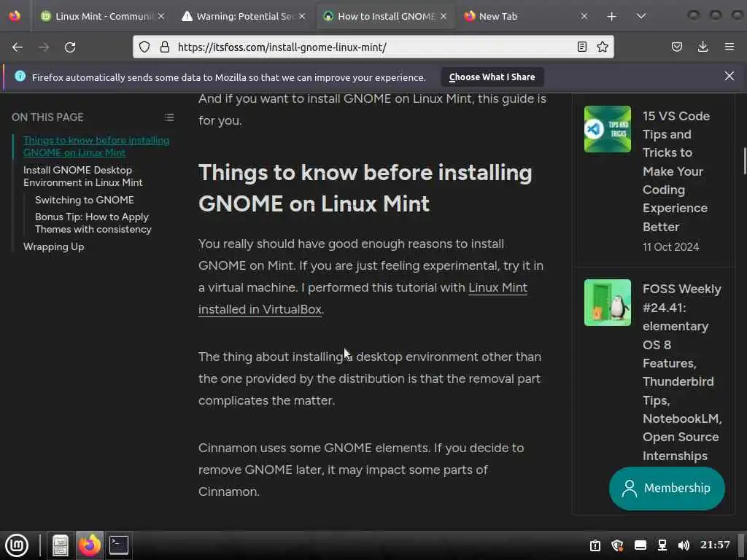747x560 pixels.
Task: List all tabs dropdown arrow
Action: (641, 16)
